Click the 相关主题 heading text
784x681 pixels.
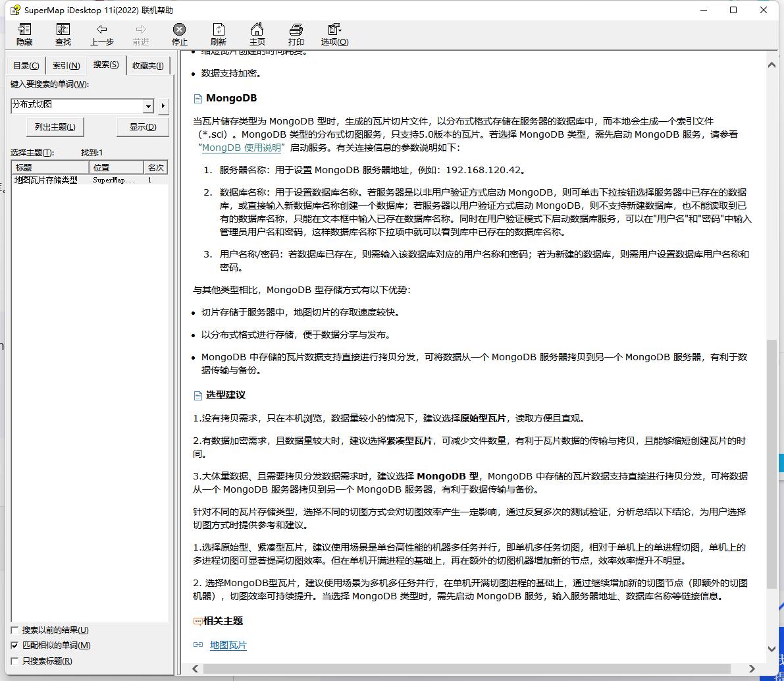click(x=223, y=621)
